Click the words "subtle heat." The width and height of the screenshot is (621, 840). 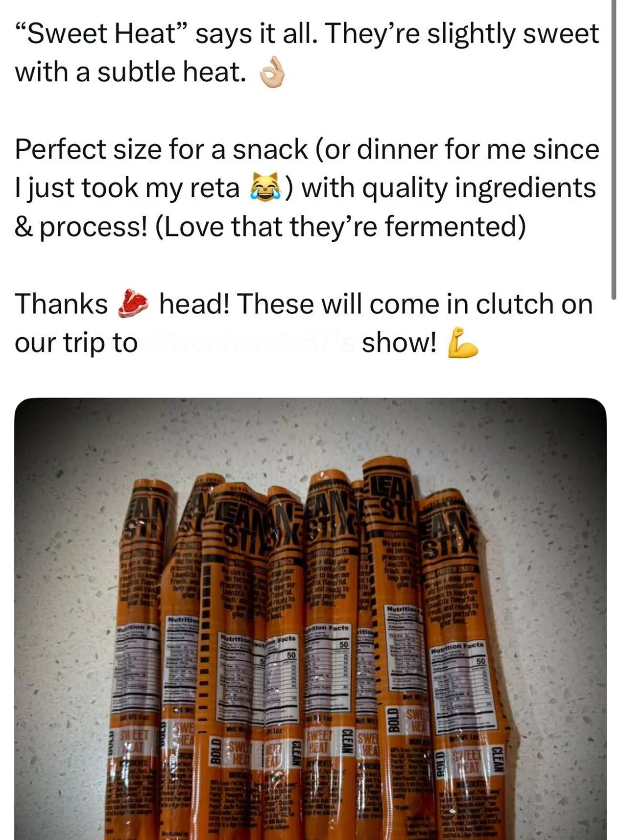click(171, 72)
